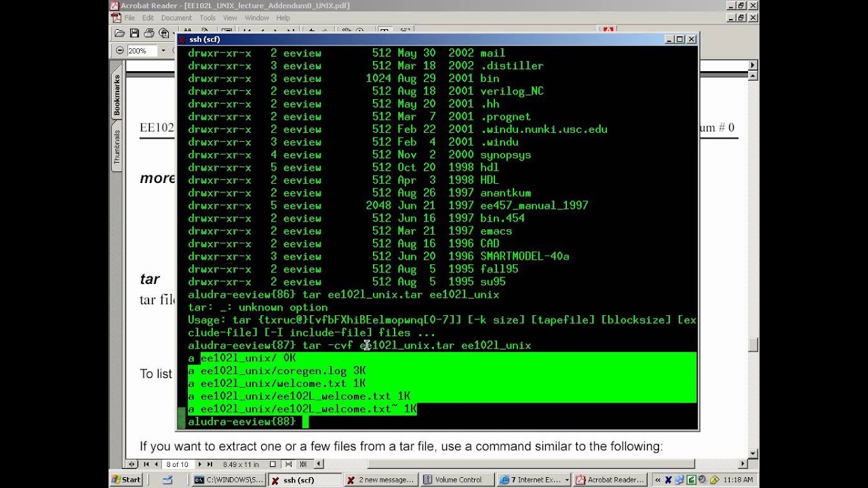Click the navigation pane toggle in status bar
The height and width of the screenshot is (488, 868).
(132, 464)
